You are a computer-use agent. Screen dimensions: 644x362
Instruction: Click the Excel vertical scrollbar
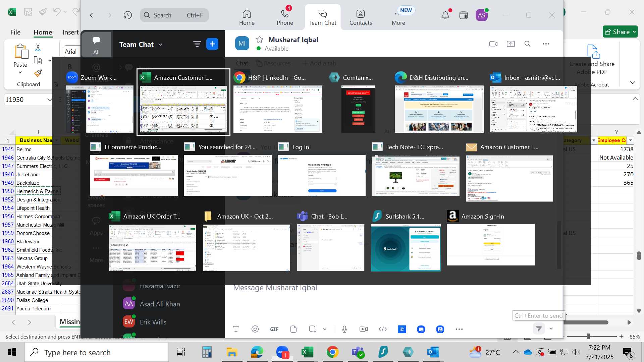pos(639,255)
